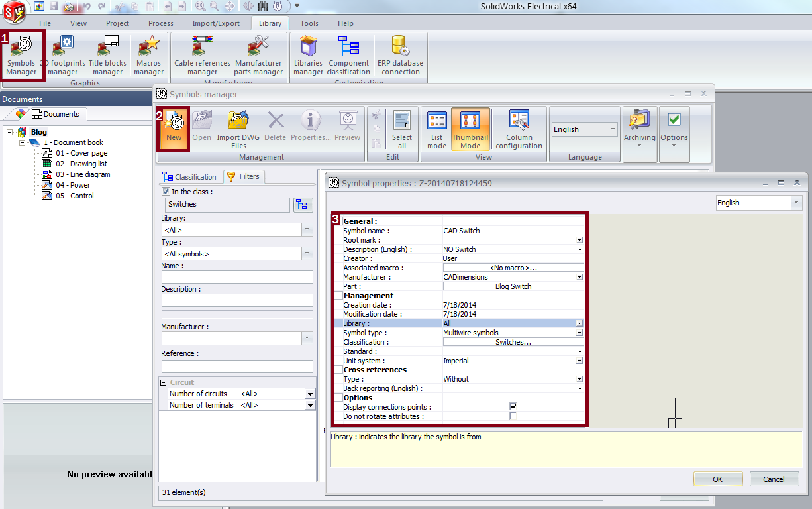Open the Import/Export ribbon tab
The height and width of the screenshot is (509, 812).
pos(216,23)
